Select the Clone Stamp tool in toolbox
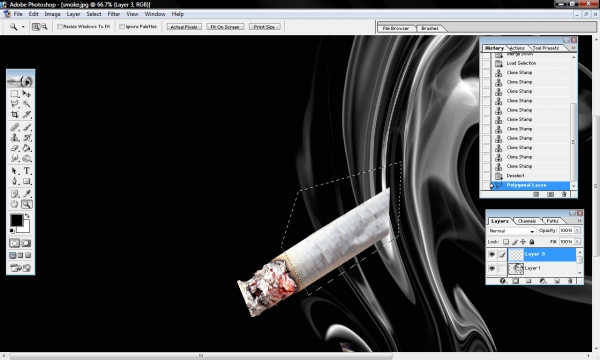The width and height of the screenshot is (600, 360). click(15, 138)
